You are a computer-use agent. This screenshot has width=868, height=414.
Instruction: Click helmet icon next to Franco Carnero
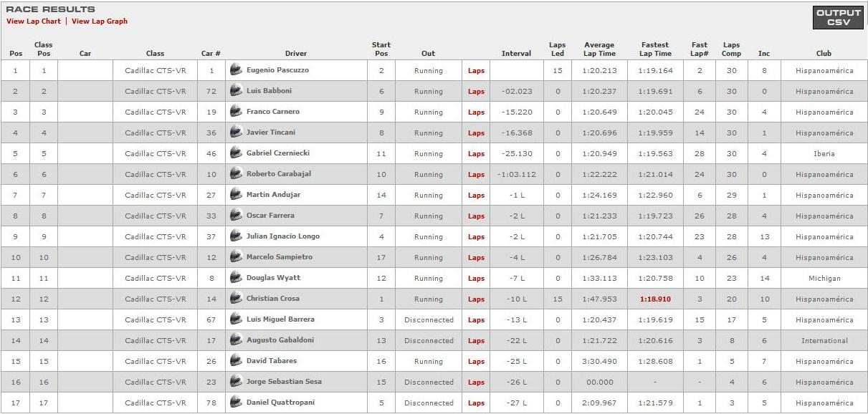[x=236, y=112]
